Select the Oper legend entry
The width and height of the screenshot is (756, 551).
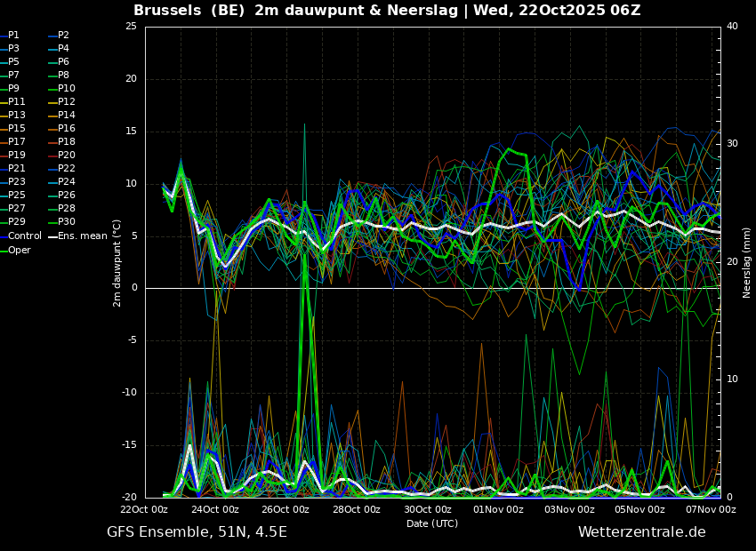[20, 251]
